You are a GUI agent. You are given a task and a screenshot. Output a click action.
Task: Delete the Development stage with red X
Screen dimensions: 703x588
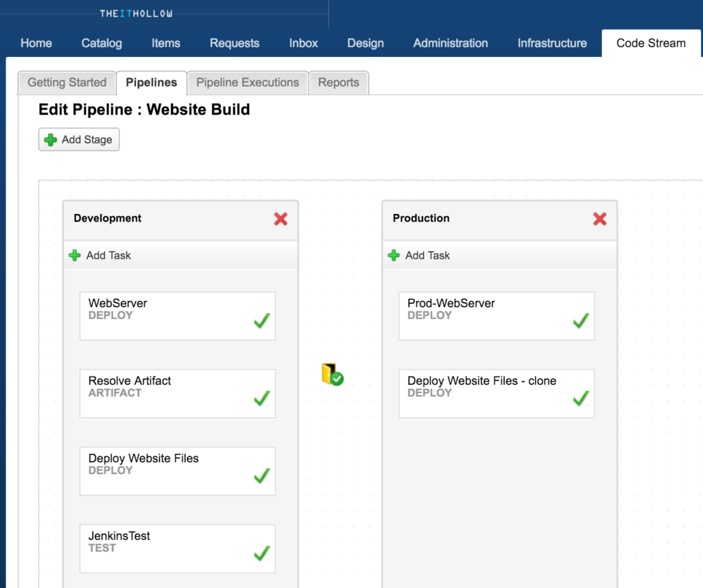click(281, 219)
